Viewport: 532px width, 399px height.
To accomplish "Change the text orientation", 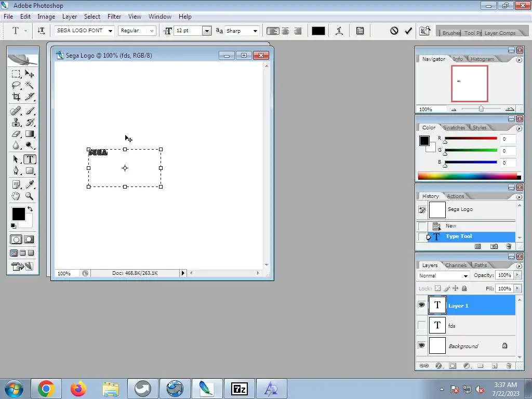I will coord(41,31).
